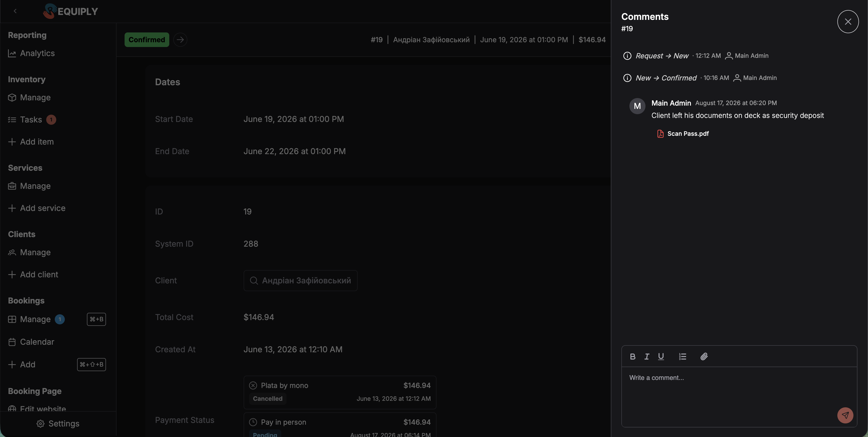Attach a file using the paperclip icon
868x437 pixels.
pos(704,356)
